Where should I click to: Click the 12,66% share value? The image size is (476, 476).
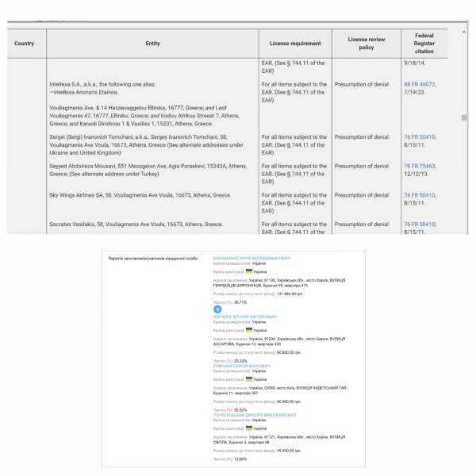(240, 459)
